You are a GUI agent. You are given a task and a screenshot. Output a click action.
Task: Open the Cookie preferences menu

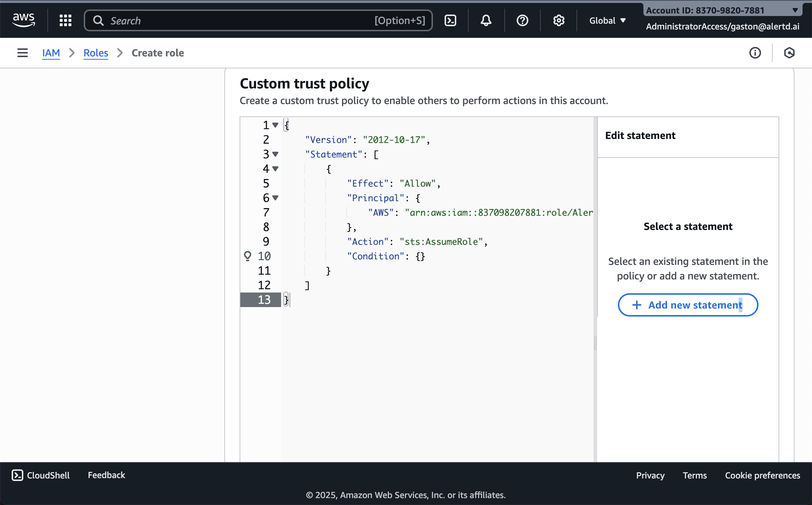(762, 475)
